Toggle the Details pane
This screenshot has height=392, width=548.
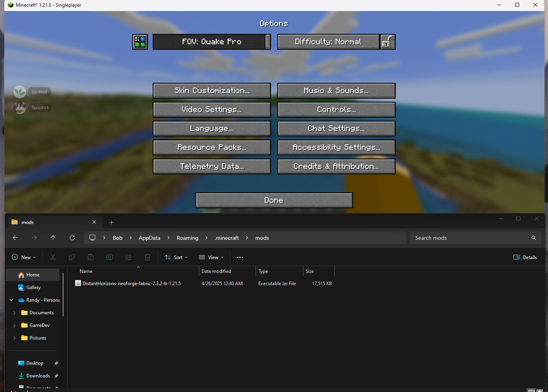525,258
